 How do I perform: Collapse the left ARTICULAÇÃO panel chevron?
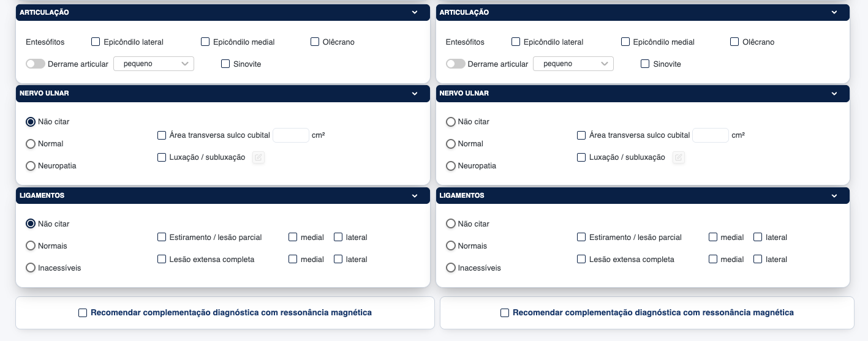(415, 12)
